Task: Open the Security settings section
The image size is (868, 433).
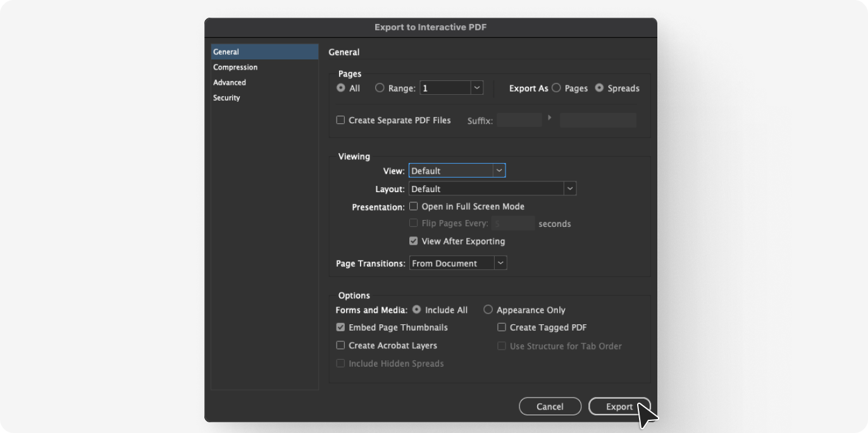Action: coord(226,98)
